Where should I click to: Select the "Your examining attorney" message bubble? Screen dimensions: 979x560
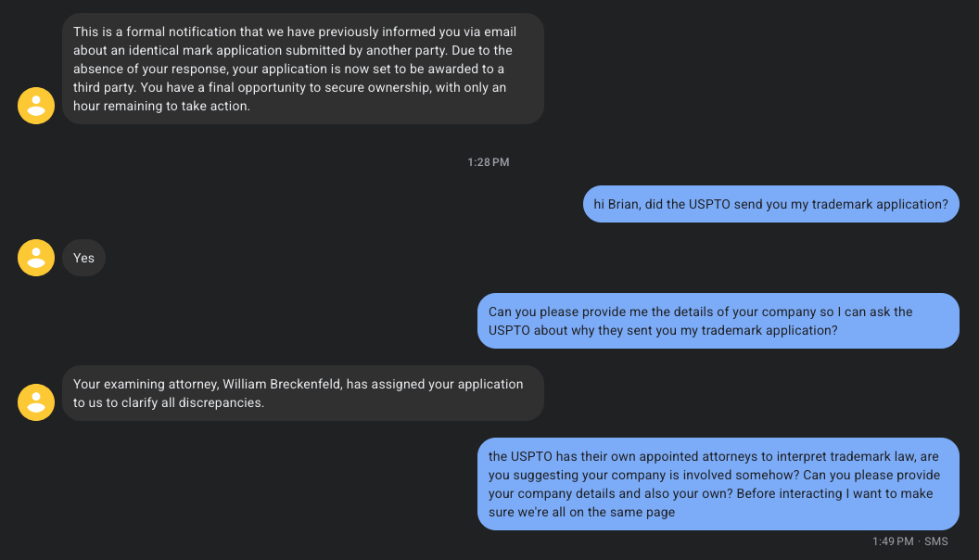pyautogui.click(x=302, y=393)
